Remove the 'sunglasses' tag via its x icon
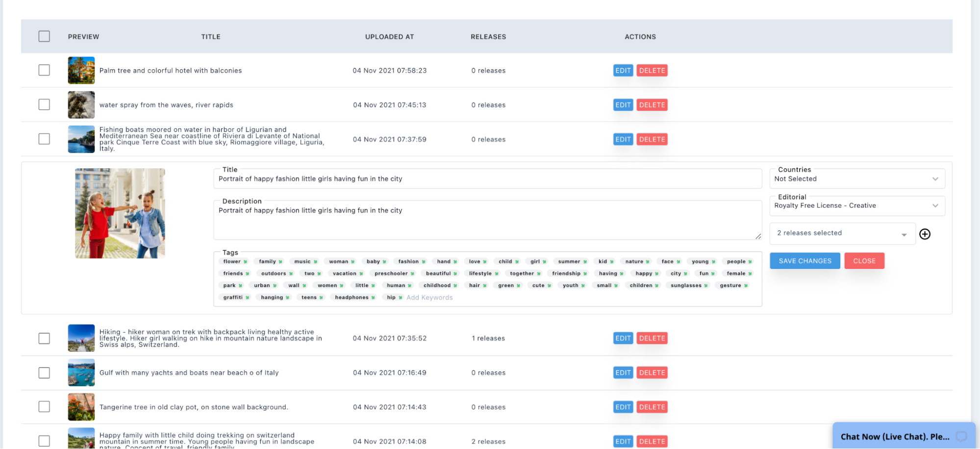This screenshot has height=449, width=980. tap(705, 286)
